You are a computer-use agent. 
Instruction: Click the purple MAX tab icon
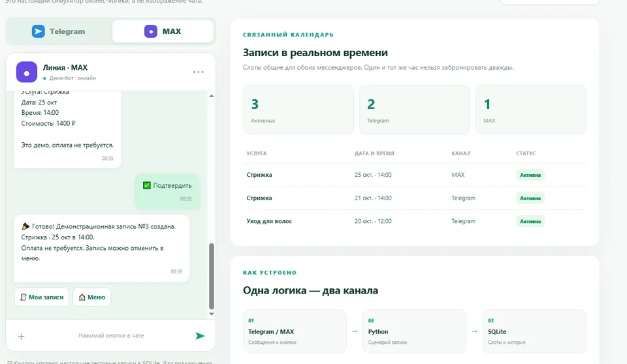pyautogui.click(x=151, y=31)
